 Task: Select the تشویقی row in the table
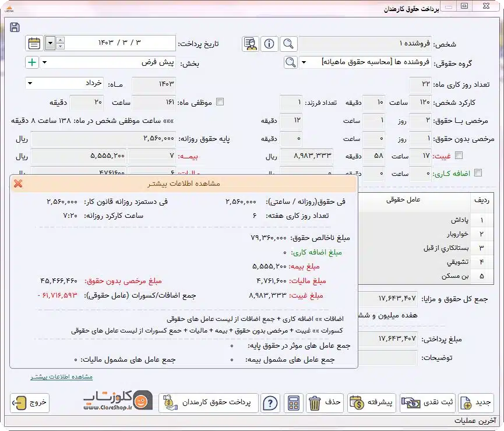pyautogui.click(x=426, y=262)
